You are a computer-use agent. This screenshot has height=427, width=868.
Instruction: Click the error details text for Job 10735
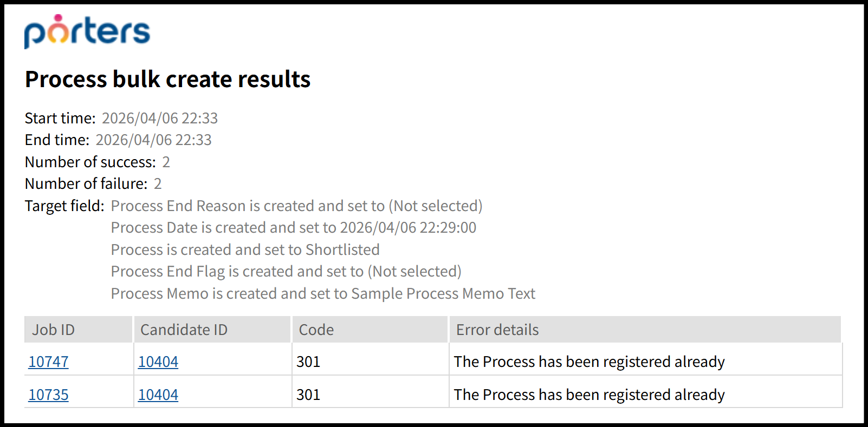(589, 395)
